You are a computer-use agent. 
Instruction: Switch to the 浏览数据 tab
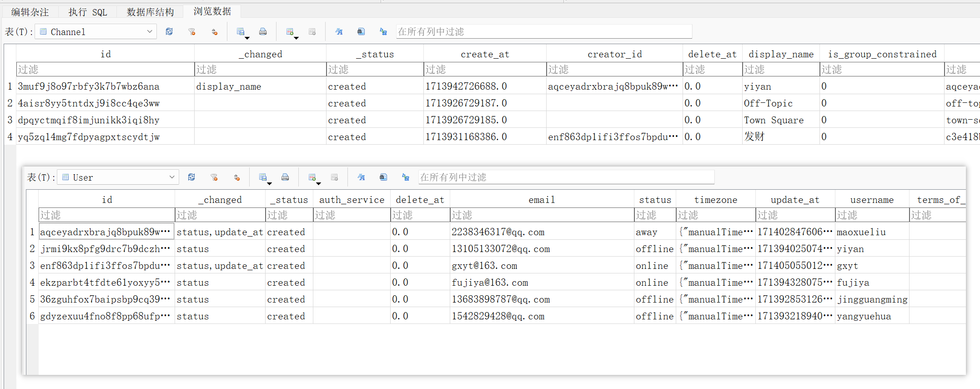tap(212, 11)
